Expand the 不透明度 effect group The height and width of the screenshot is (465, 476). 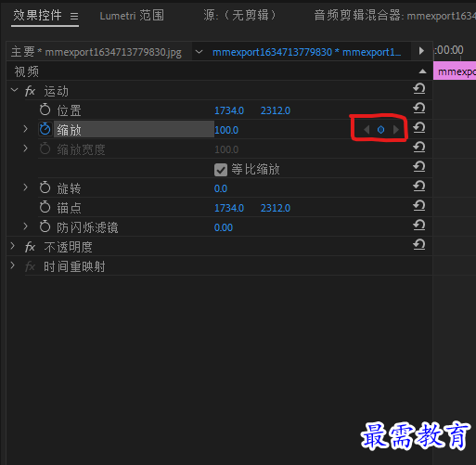click(x=13, y=246)
